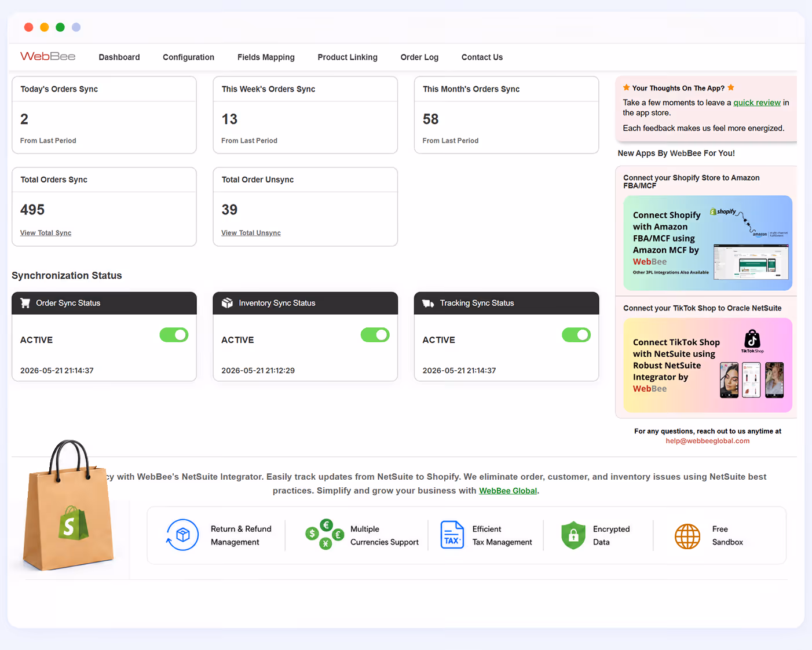
Task: Click the Order Sync Status cart icon
Action: pyautogui.click(x=25, y=303)
